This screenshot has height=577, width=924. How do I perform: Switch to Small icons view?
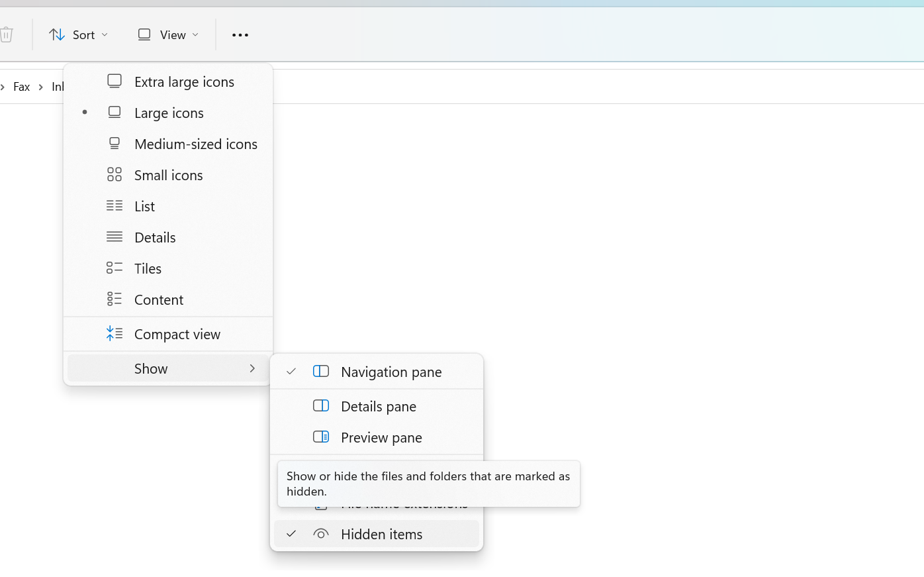click(x=168, y=175)
